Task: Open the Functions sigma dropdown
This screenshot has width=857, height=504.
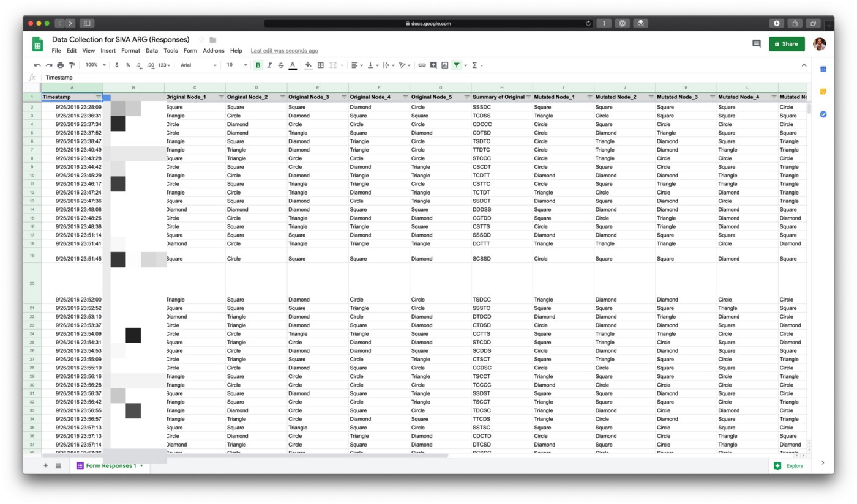Action: coord(477,65)
